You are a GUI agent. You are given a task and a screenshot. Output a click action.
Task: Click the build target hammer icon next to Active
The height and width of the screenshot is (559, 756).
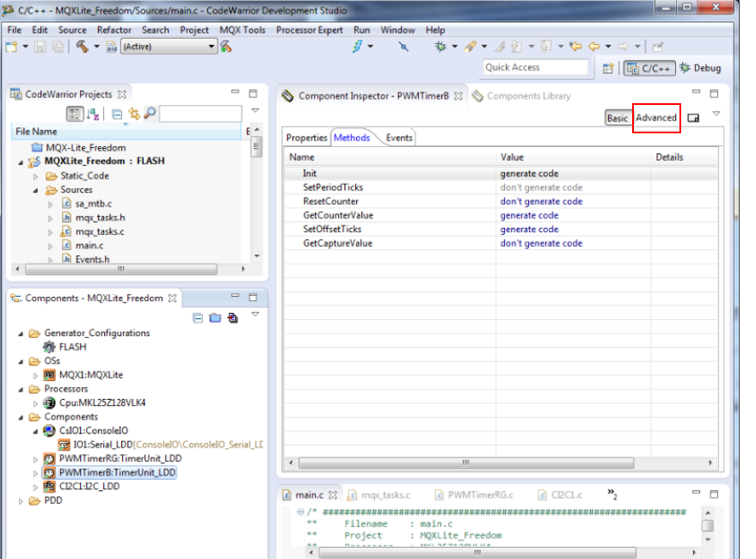click(x=226, y=46)
